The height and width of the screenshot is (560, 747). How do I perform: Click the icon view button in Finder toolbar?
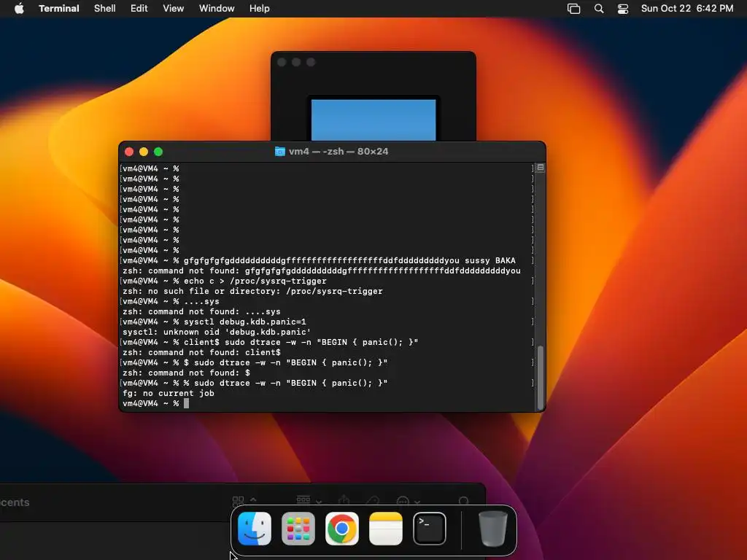coord(239,500)
